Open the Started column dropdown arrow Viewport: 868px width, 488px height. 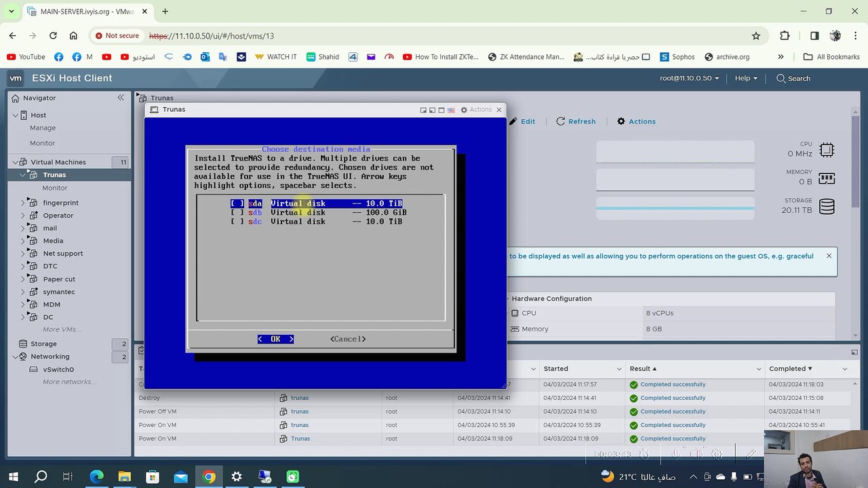(x=619, y=369)
